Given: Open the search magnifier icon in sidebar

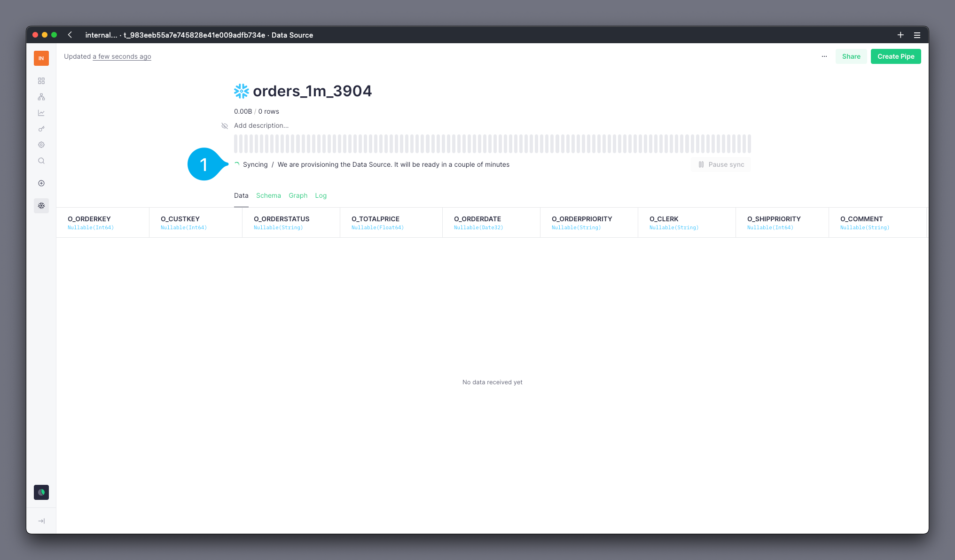Looking at the screenshot, I should 41,161.
